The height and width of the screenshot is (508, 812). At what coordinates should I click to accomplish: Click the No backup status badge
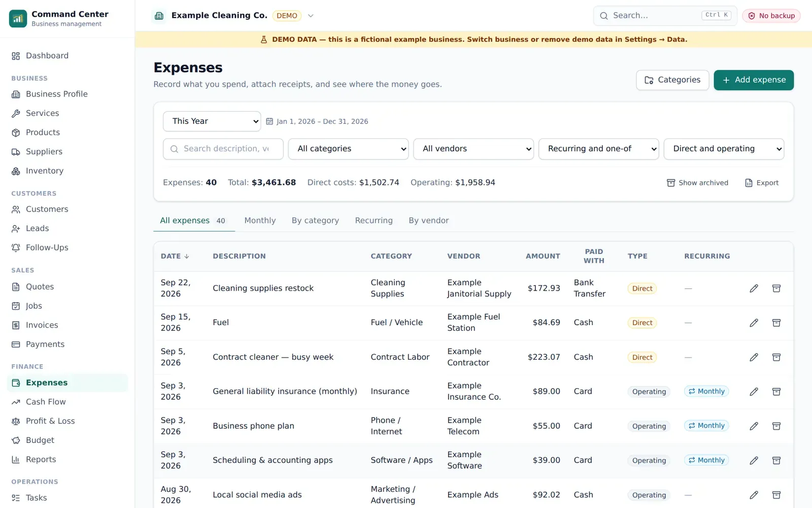[x=771, y=16]
